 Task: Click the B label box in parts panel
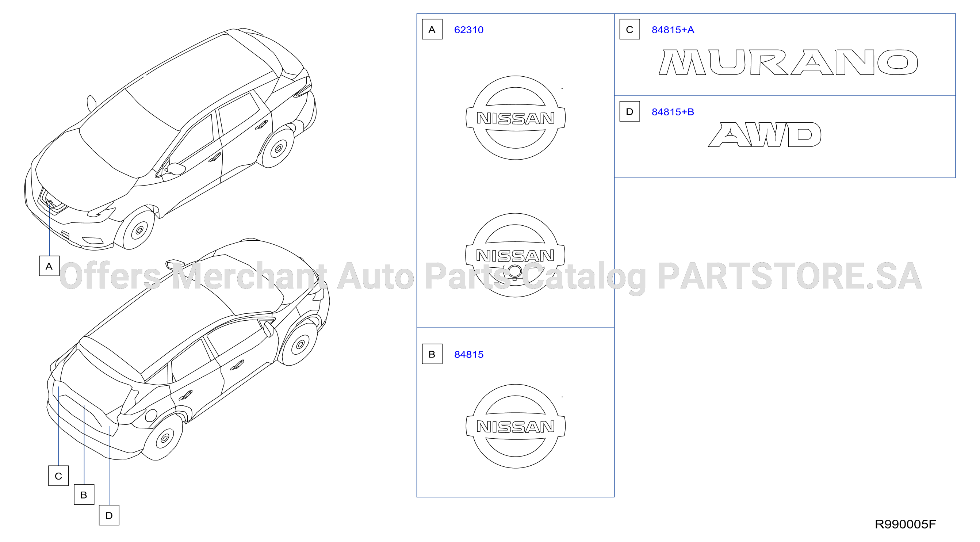(x=432, y=354)
